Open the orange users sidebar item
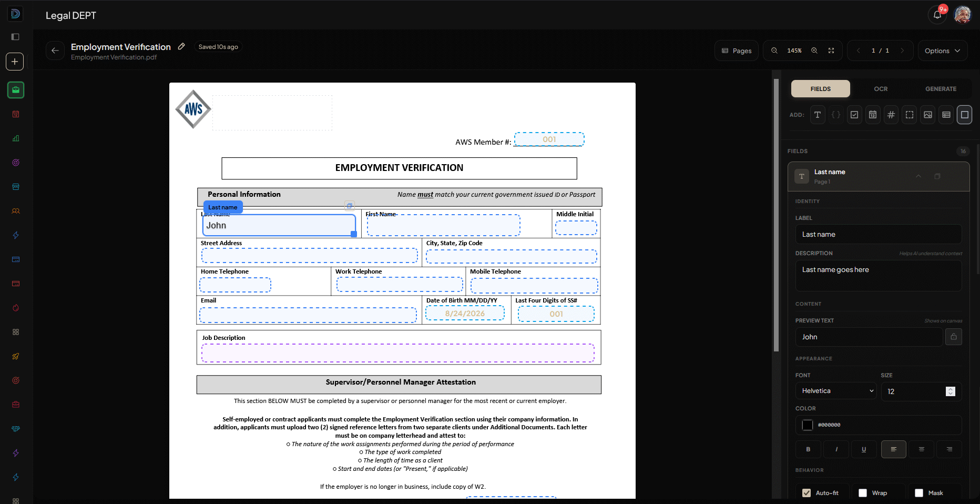This screenshot has width=980, height=504. click(x=16, y=211)
